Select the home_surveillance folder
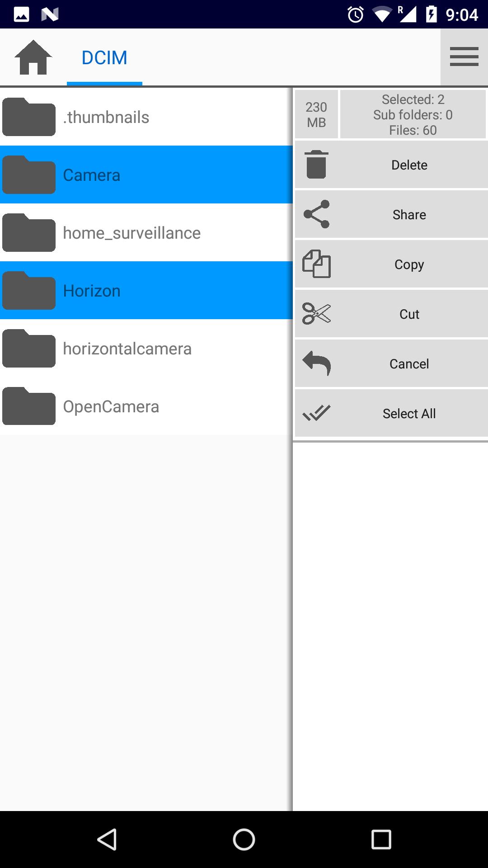Screen dimensions: 488x868 [145, 233]
